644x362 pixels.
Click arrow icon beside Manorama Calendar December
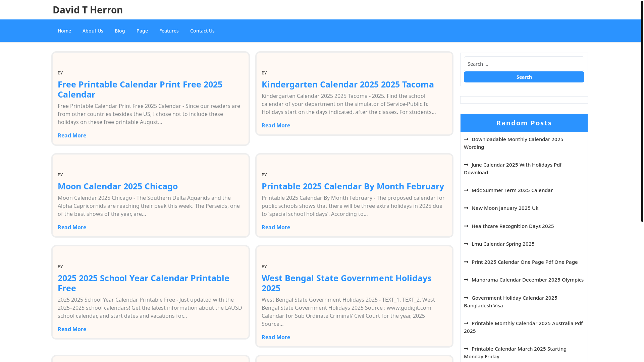tap(466, 280)
